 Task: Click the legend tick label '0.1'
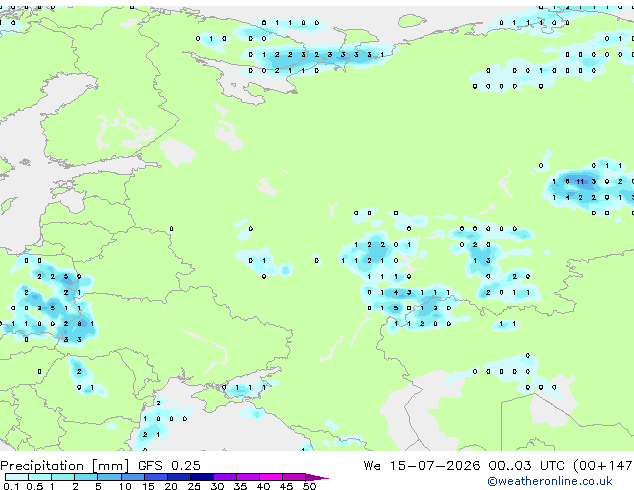11,486
